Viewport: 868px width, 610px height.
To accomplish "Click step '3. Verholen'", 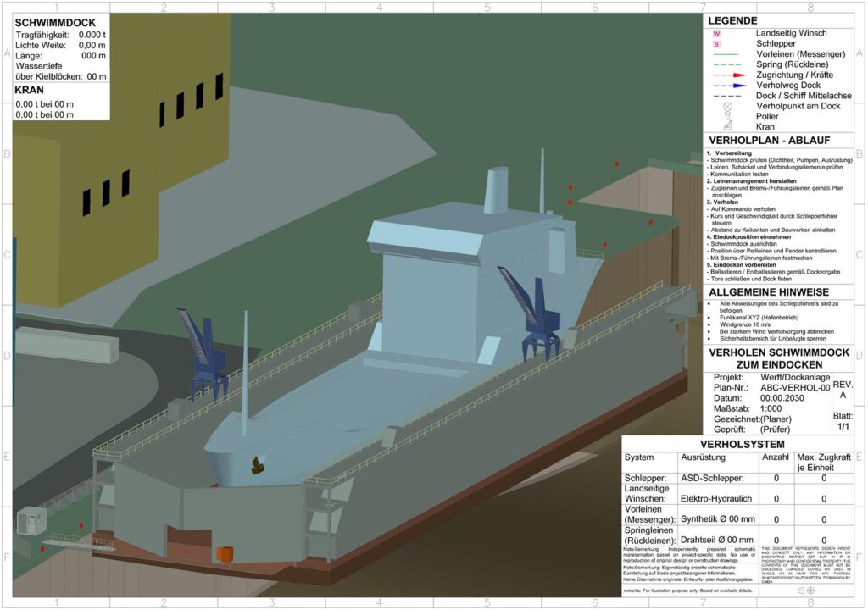I will [x=722, y=202].
